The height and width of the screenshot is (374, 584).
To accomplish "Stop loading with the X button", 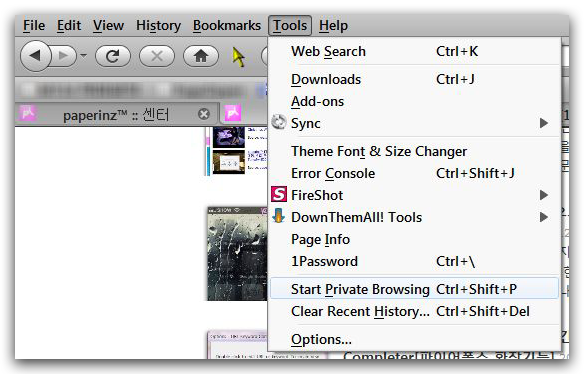I will (157, 56).
